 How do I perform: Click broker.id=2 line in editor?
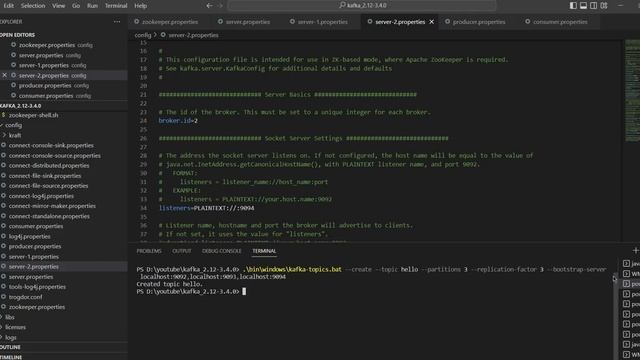click(178, 121)
